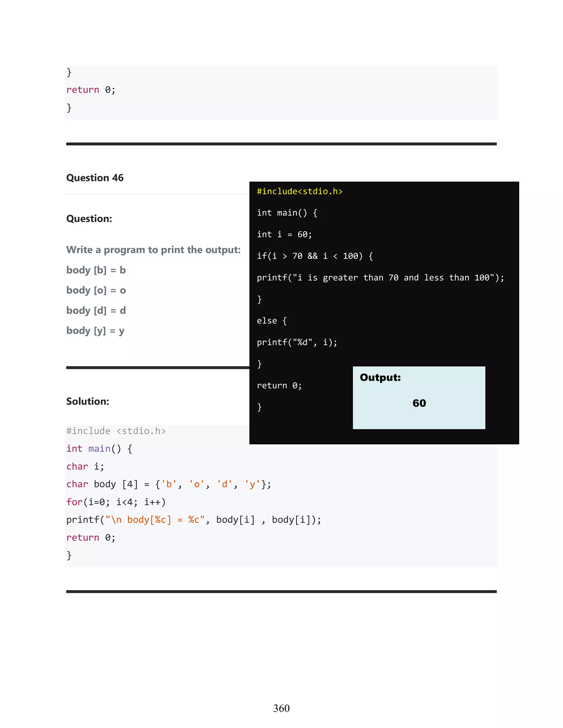
Task: Click the 'char body [4]' array declaration
Action: tap(169, 484)
